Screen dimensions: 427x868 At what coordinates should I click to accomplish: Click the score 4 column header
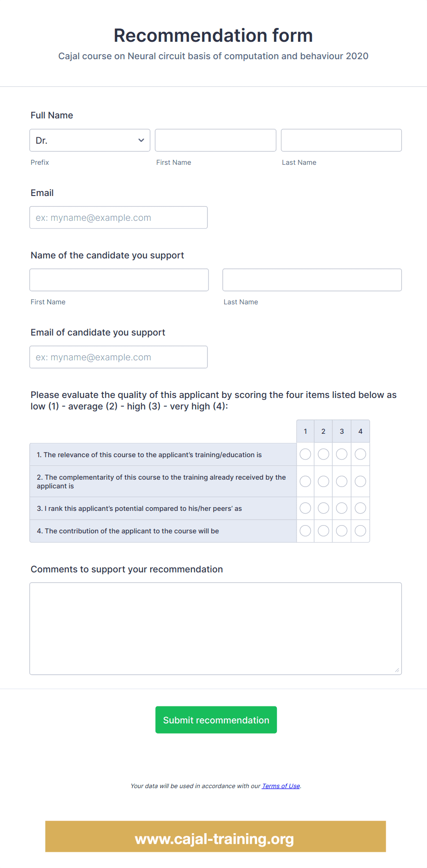360,431
